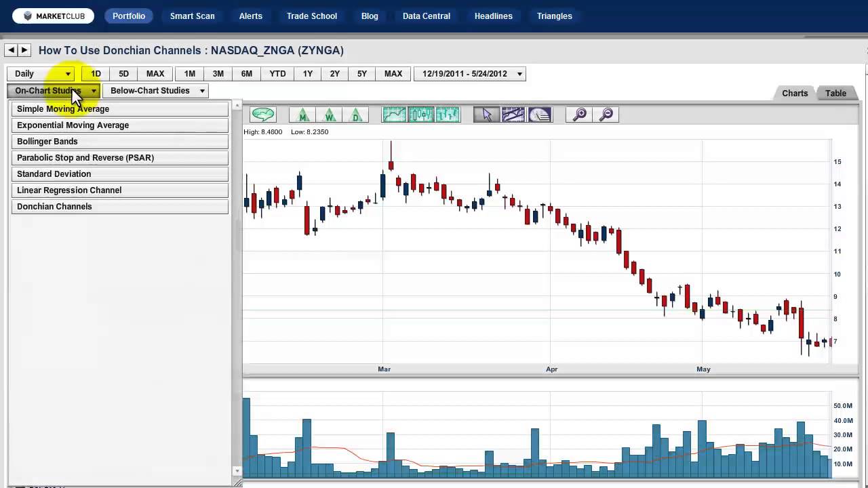Set range to 6M
This screenshot has width=868, height=488.
click(247, 73)
